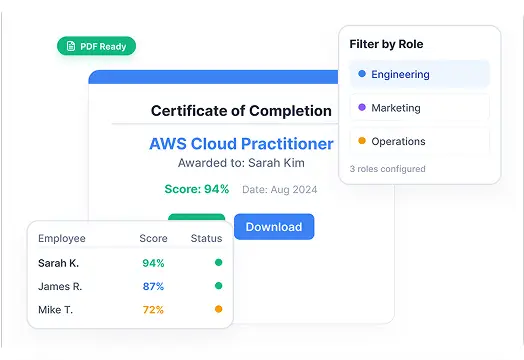The height and width of the screenshot is (360, 524).
Task: Click the Certificate of Completion title
Action: click(241, 111)
